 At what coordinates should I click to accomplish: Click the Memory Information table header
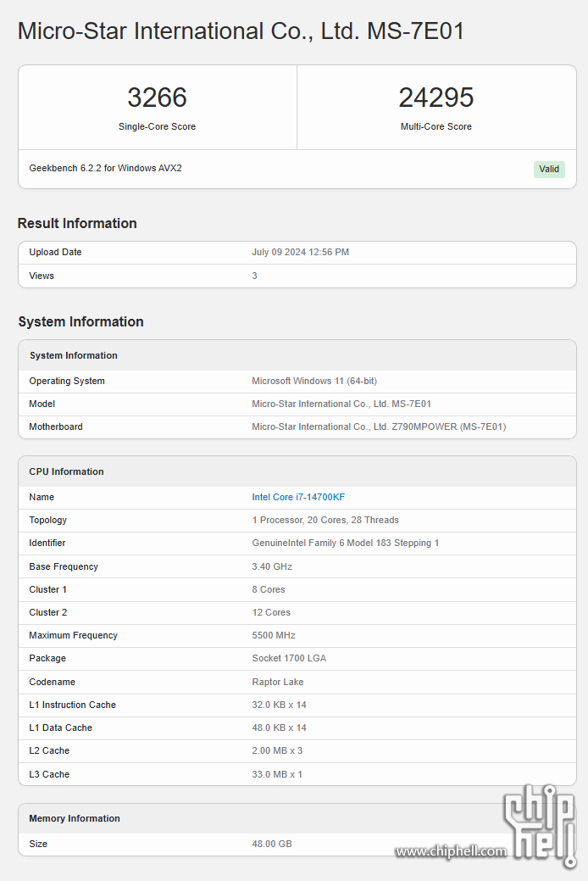74,818
